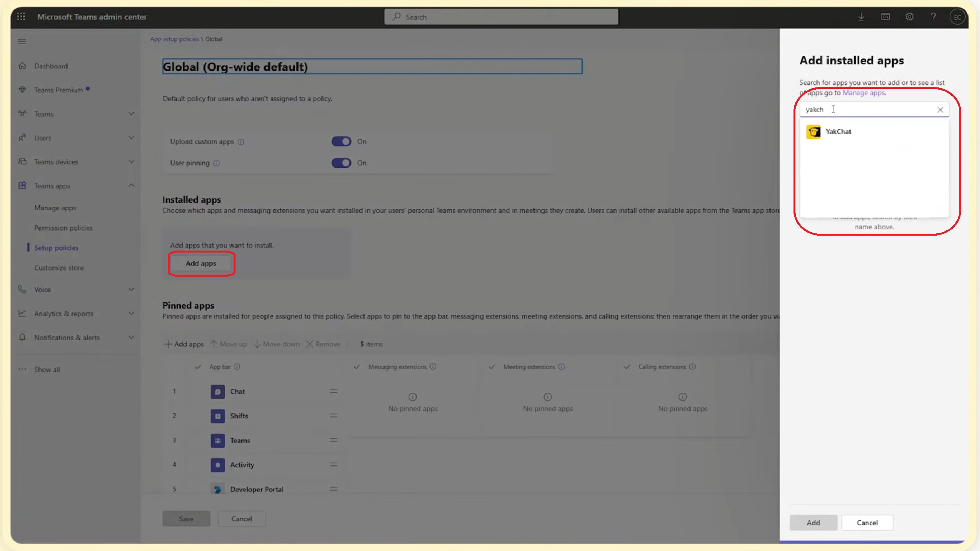Screen dimensions: 980x551
Task: Collapse the Teams apps navigation section
Action: pyautogui.click(x=131, y=185)
